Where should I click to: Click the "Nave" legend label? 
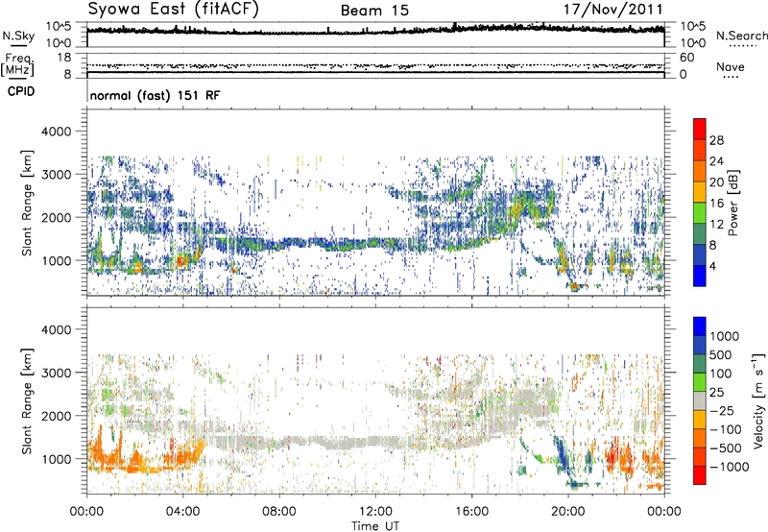tap(730, 66)
